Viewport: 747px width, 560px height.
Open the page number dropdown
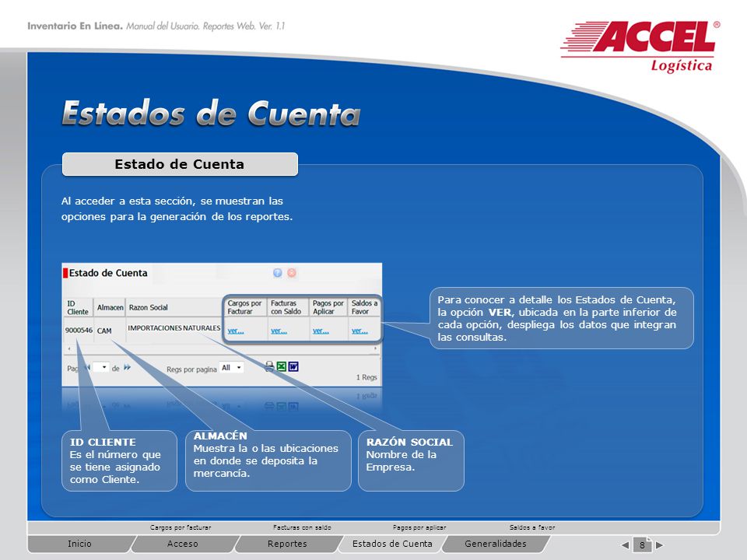[101, 367]
